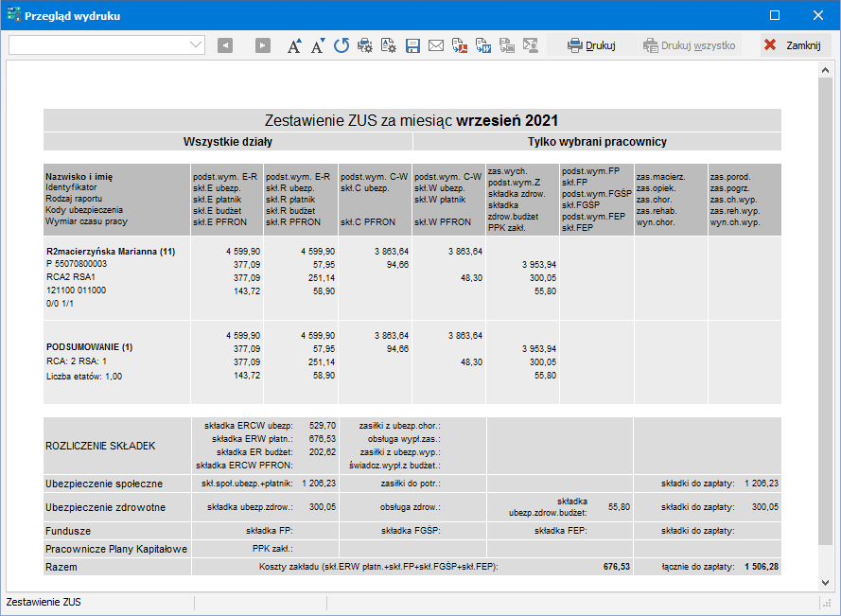Image resolution: width=841 pixels, height=616 pixels.
Task: Click the RCA2 RSA1 report type text
Action: tap(71, 277)
